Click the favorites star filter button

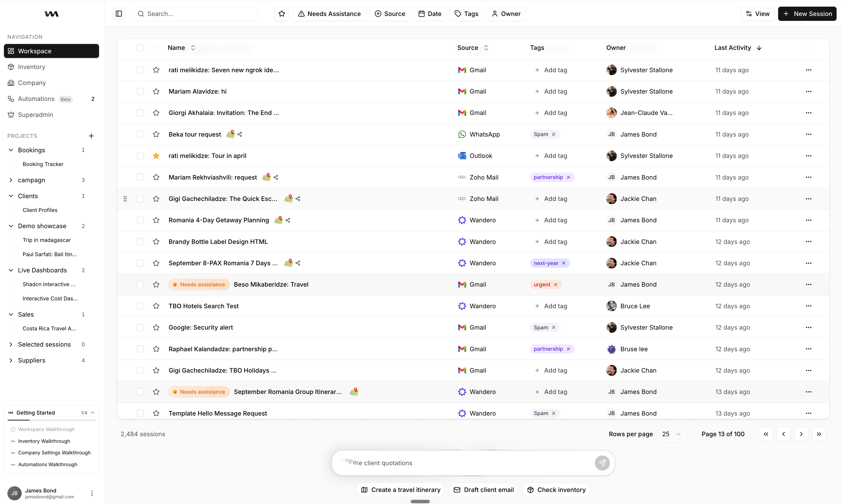[x=281, y=14]
